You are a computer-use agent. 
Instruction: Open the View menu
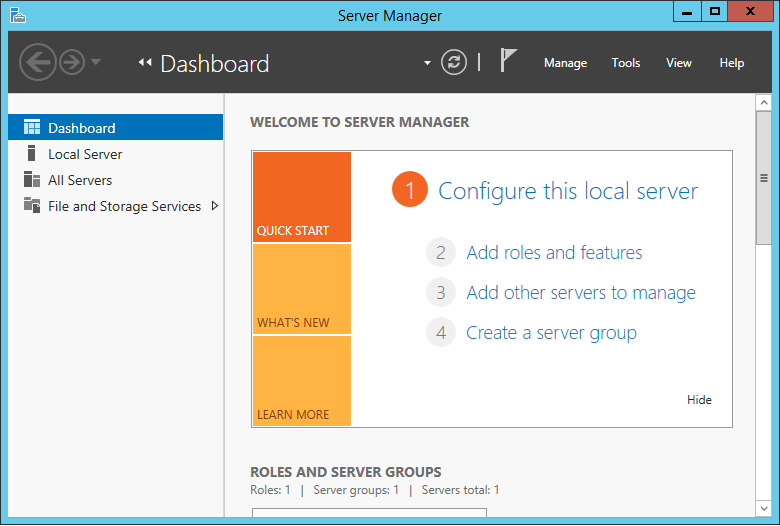click(x=679, y=63)
